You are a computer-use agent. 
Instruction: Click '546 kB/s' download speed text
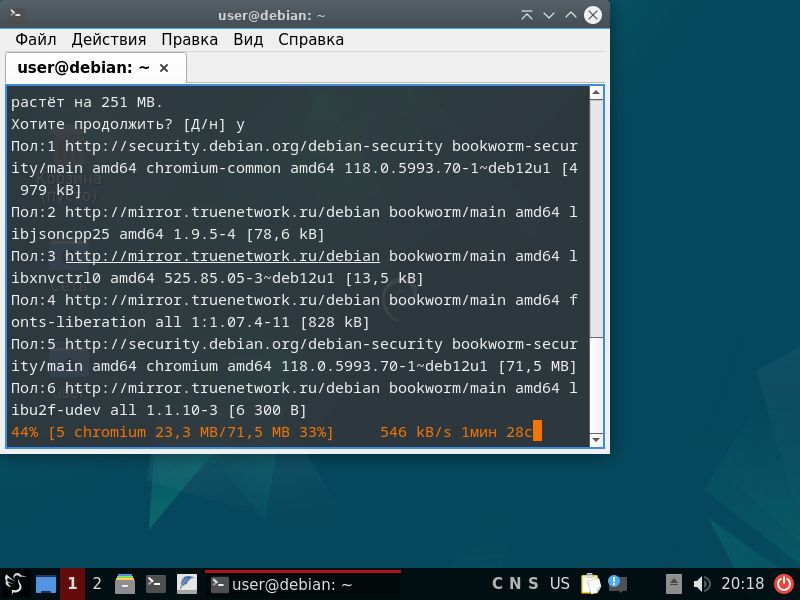click(x=415, y=432)
